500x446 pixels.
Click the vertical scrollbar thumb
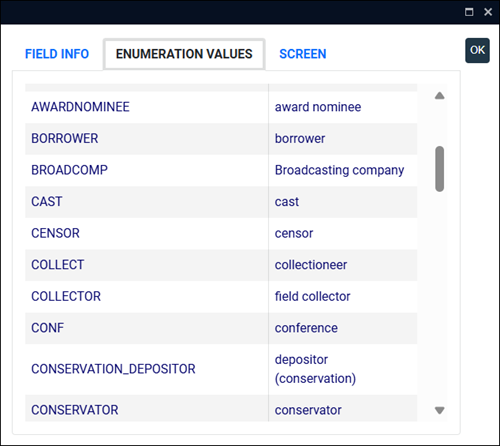click(x=440, y=169)
